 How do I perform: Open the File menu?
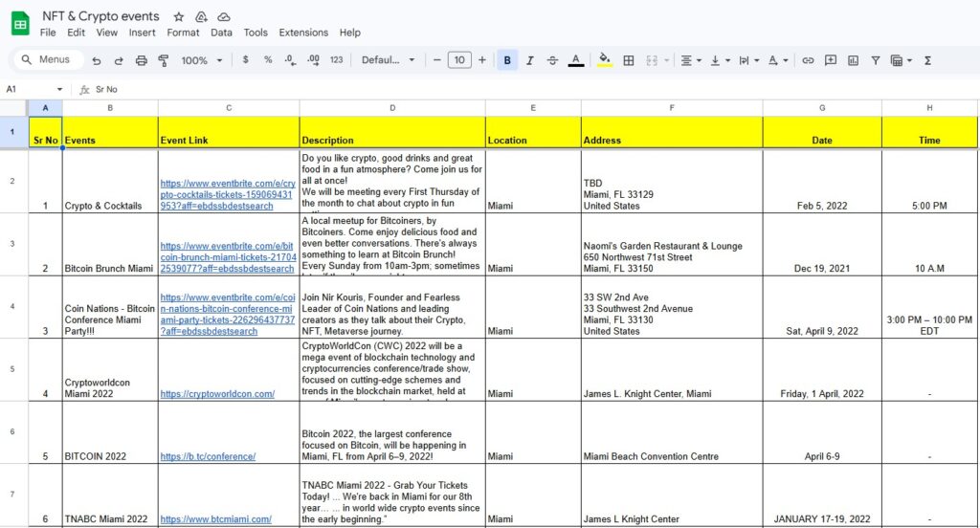tap(48, 33)
